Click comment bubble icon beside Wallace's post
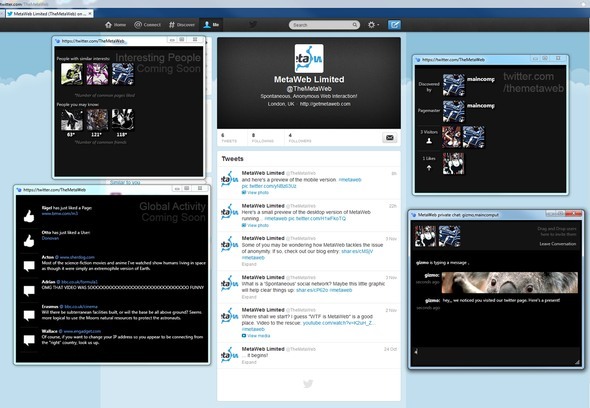This screenshot has width=590, height=408. tap(29, 340)
